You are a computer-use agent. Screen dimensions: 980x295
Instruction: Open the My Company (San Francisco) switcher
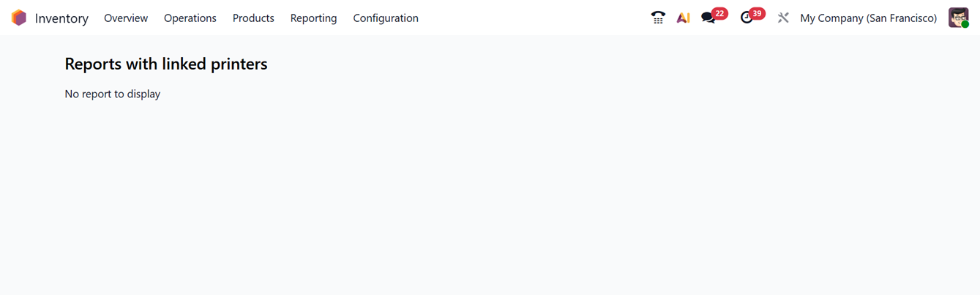[868, 18]
